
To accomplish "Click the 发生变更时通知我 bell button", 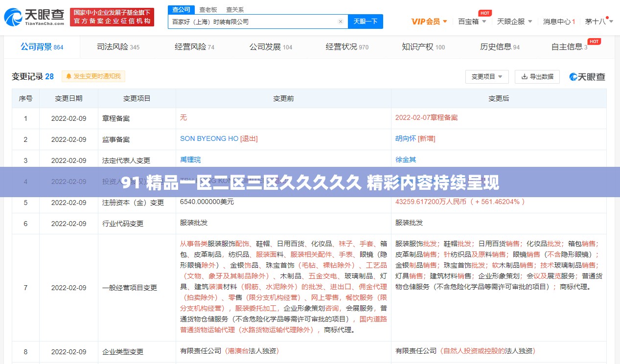I will pos(93,76).
